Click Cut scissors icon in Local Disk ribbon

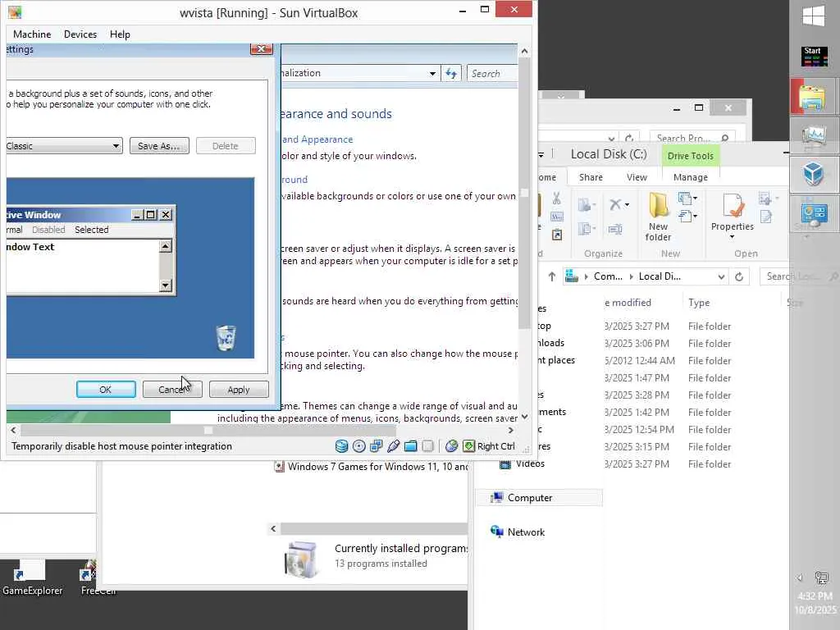click(x=557, y=199)
